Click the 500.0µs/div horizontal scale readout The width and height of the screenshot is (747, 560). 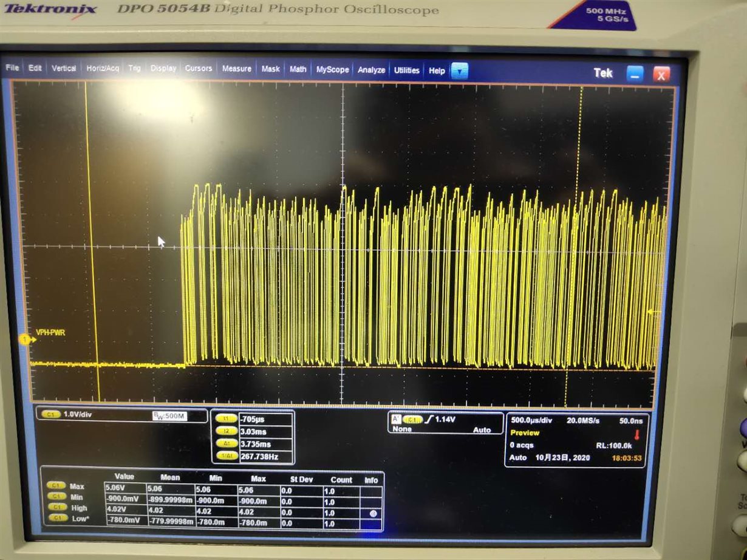coord(531,420)
